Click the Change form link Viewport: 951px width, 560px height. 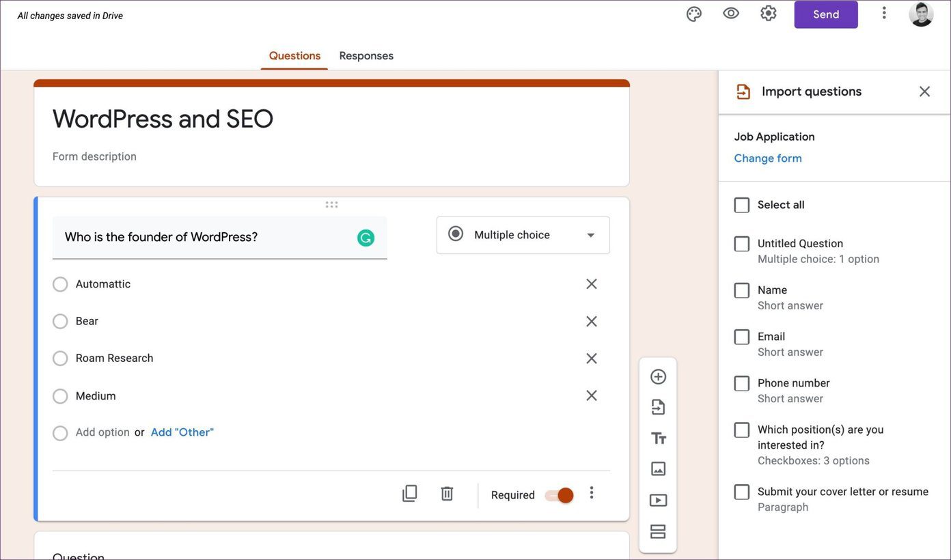coord(768,158)
